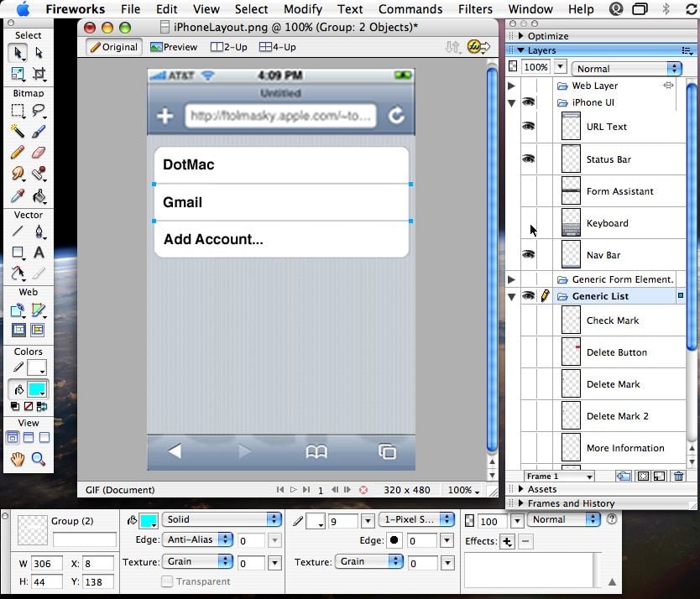Click the New Layer folder icon
This screenshot has width=700, height=599.
click(624, 476)
